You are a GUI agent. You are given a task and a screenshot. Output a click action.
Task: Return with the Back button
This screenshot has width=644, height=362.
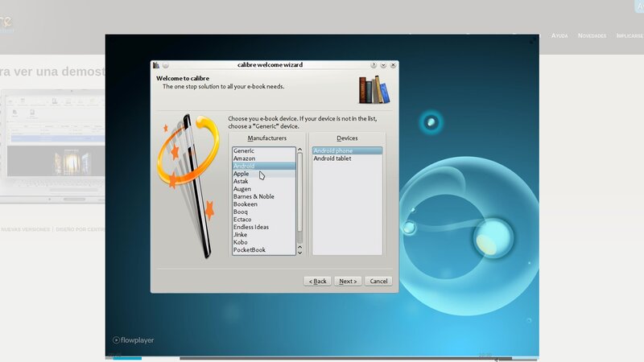pyautogui.click(x=317, y=281)
